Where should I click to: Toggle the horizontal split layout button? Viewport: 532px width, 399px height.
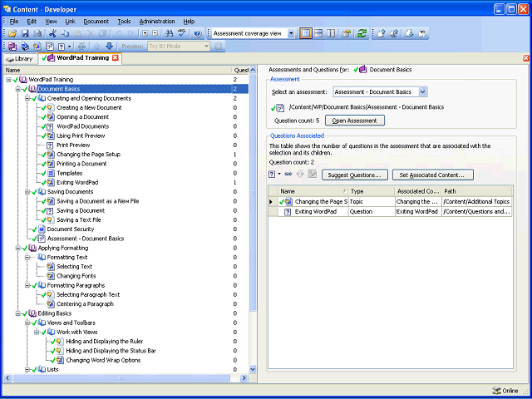point(318,33)
